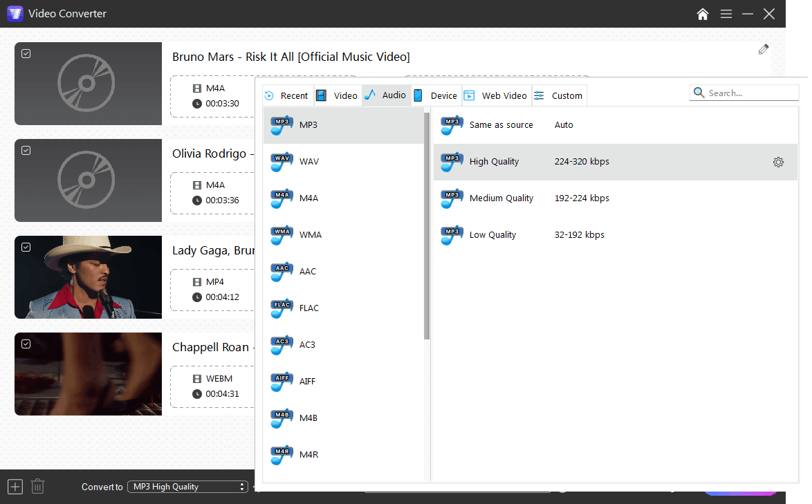Click the Video Converter app logo
The height and width of the screenshot is (504, 812).
[15, 13]
